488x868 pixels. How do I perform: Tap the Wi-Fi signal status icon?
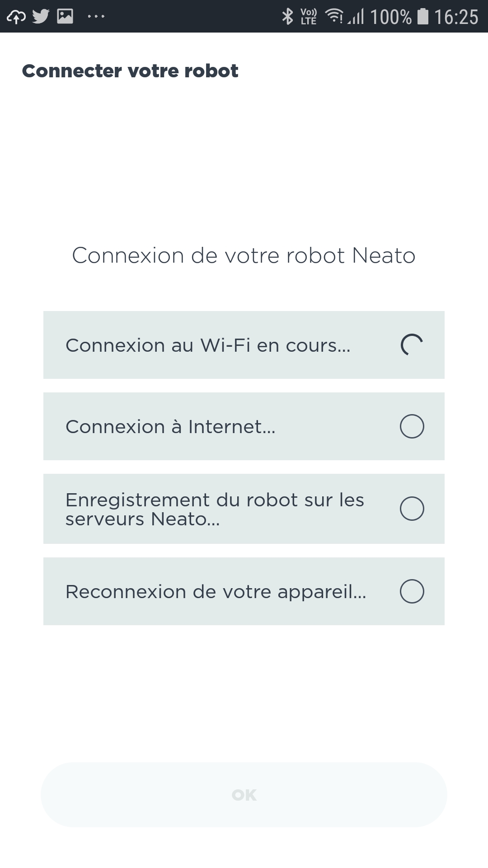pyautogui.click(x=334, y=16)
